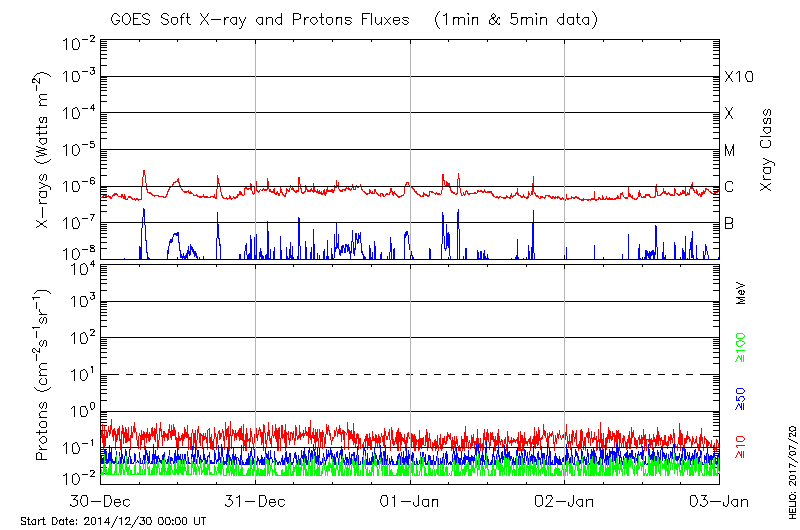Click the 10⁻⁵ tick label on the X-ray axis
This screenshot has width=800, height=530.
(80, 150)
